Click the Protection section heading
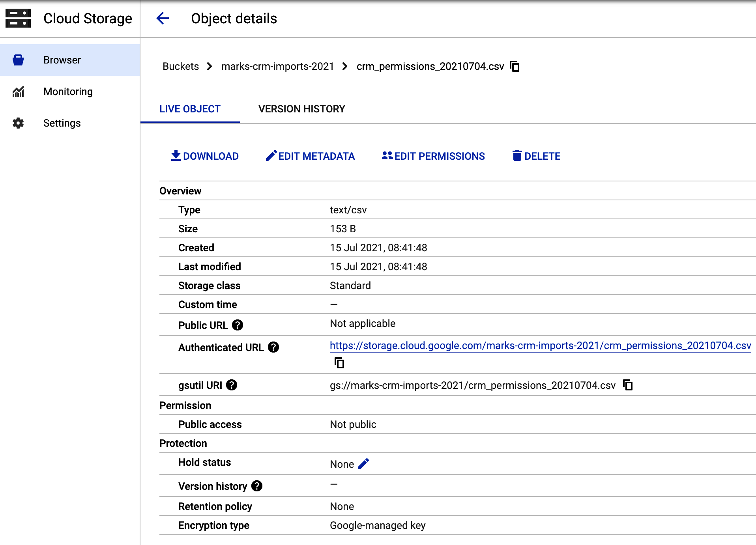 183,443
